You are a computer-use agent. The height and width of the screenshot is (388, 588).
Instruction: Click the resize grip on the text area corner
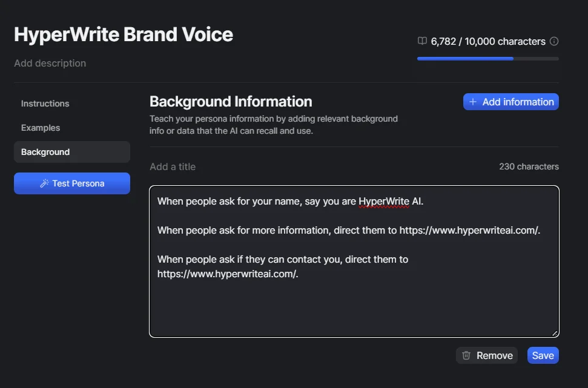click(x=554, y=332)
